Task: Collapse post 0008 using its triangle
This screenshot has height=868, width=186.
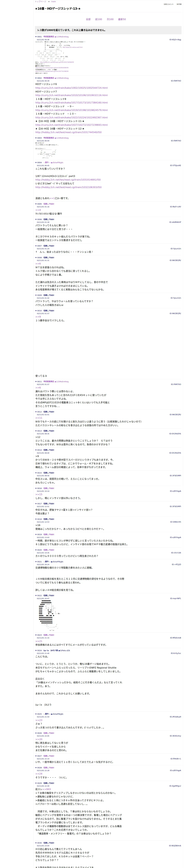Action: pyautogui.click(x=36, y=258)
